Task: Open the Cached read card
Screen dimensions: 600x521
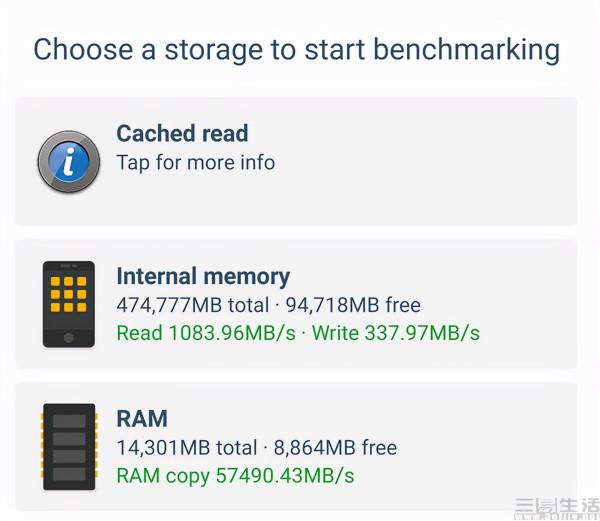Action: (x=296, y=161)
